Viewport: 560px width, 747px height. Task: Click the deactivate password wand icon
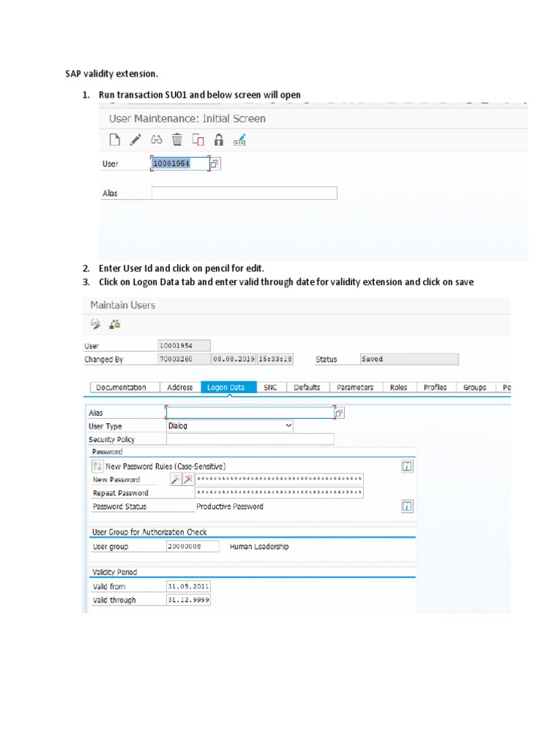click(188, 479)
